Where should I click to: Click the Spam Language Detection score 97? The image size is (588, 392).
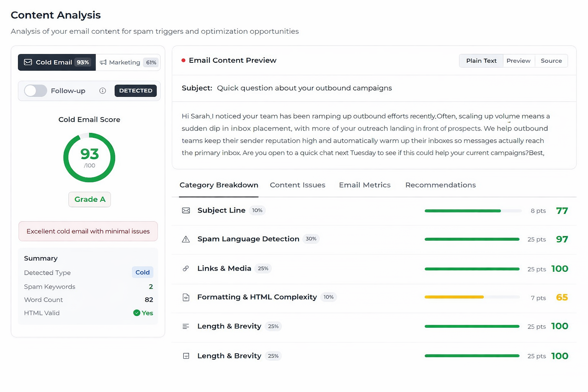click(562, 239)
